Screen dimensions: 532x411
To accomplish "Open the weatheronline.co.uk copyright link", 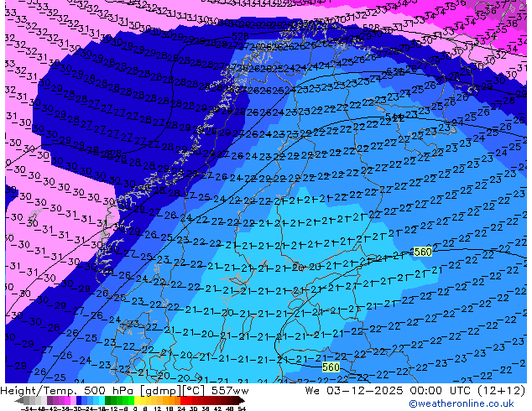I will point(462,404).
